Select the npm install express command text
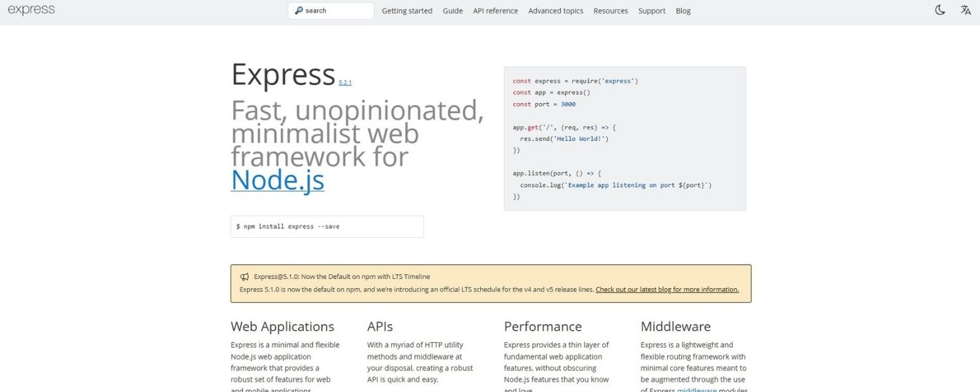 coord(287,226)
